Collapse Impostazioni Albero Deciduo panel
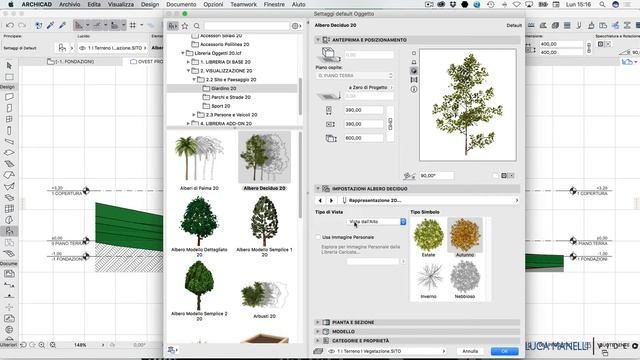 tap(318, 189)
